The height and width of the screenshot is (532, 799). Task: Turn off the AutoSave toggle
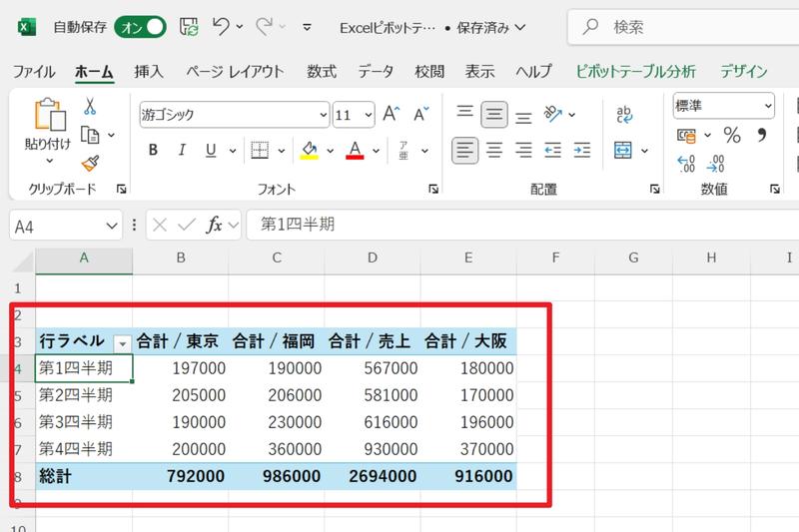point(140,27)
